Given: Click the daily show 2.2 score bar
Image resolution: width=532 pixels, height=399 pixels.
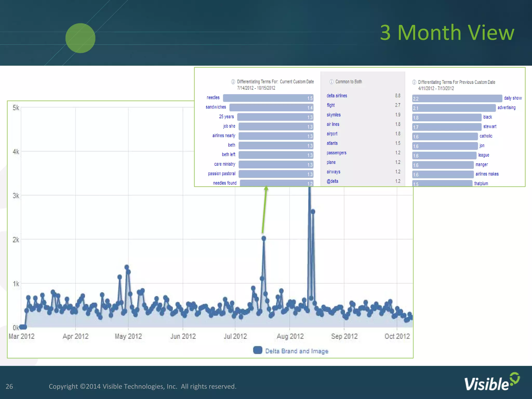Looking at the screenshot, I should pyautogui.click(x=457, y=98).
